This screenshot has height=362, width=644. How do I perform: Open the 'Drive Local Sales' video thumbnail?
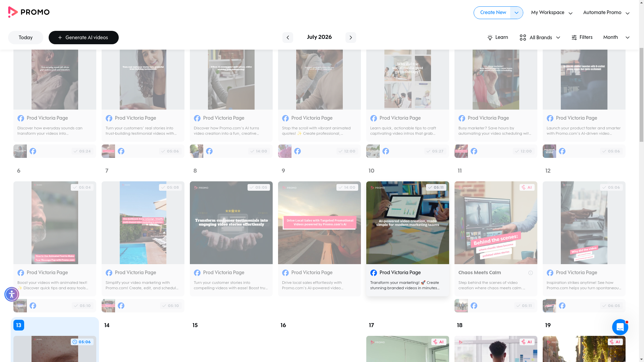pyautogui.click(x=319, y=223)
